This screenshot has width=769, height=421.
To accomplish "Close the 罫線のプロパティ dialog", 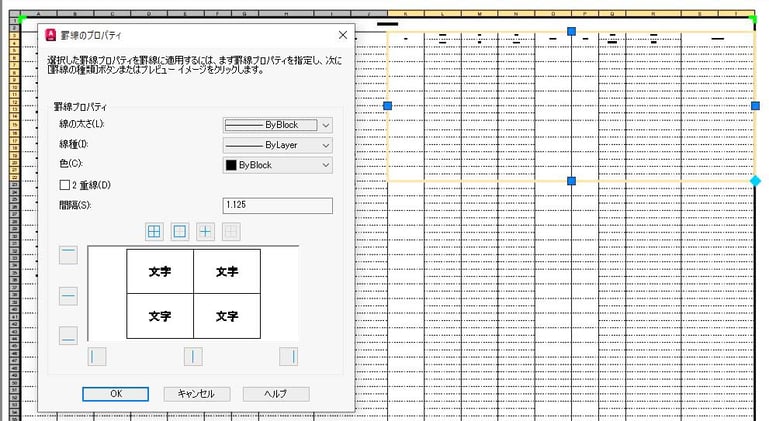I will coord(343,35).
